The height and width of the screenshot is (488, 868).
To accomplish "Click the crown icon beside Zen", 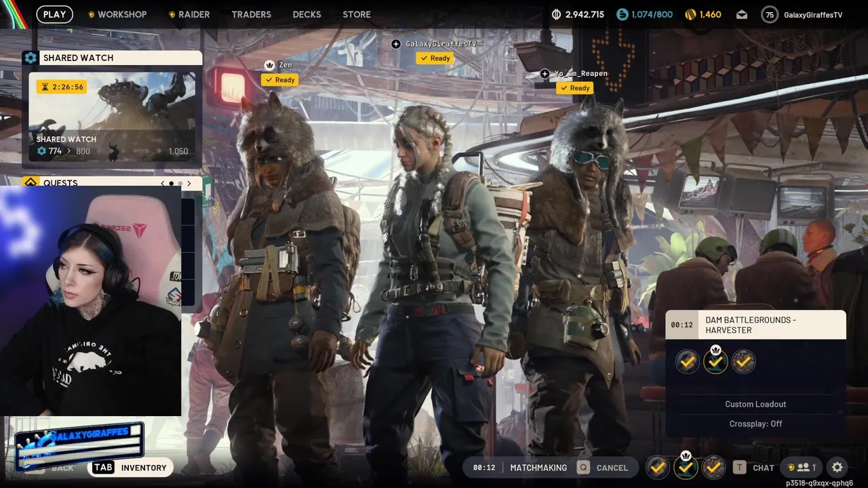I will click(269, 65).
